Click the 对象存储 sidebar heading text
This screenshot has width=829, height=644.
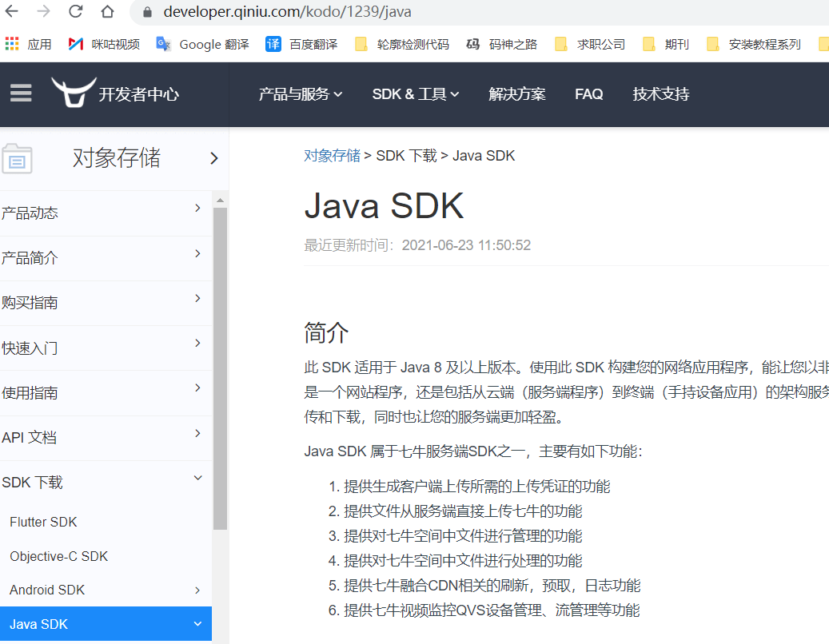click(x=116, y=158)
